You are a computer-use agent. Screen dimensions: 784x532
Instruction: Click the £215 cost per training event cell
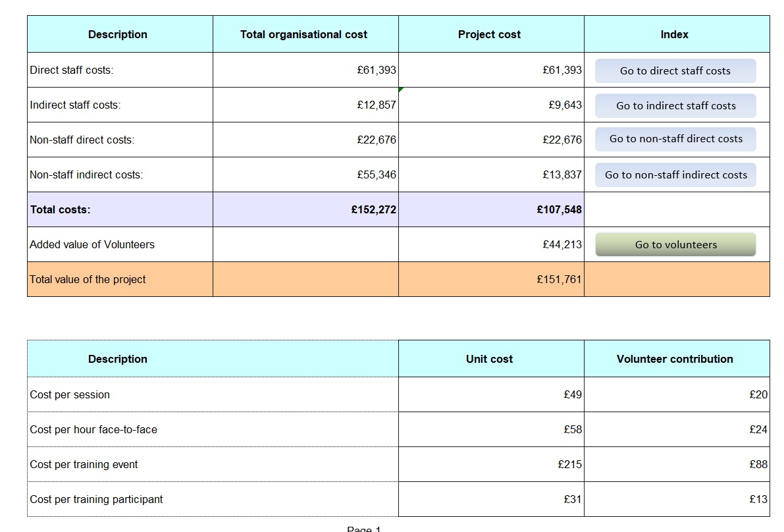pyautogui.click(x=489, y=464)
